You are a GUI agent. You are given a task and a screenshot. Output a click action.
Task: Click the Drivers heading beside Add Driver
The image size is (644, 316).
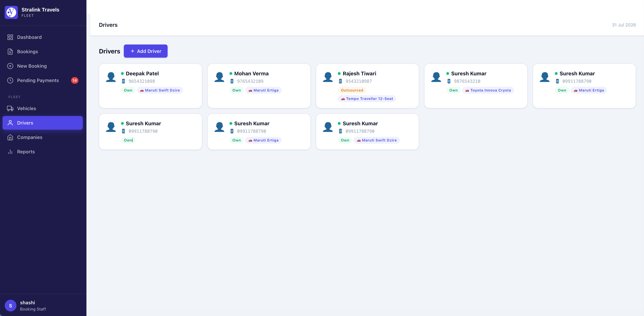(109, 51)
